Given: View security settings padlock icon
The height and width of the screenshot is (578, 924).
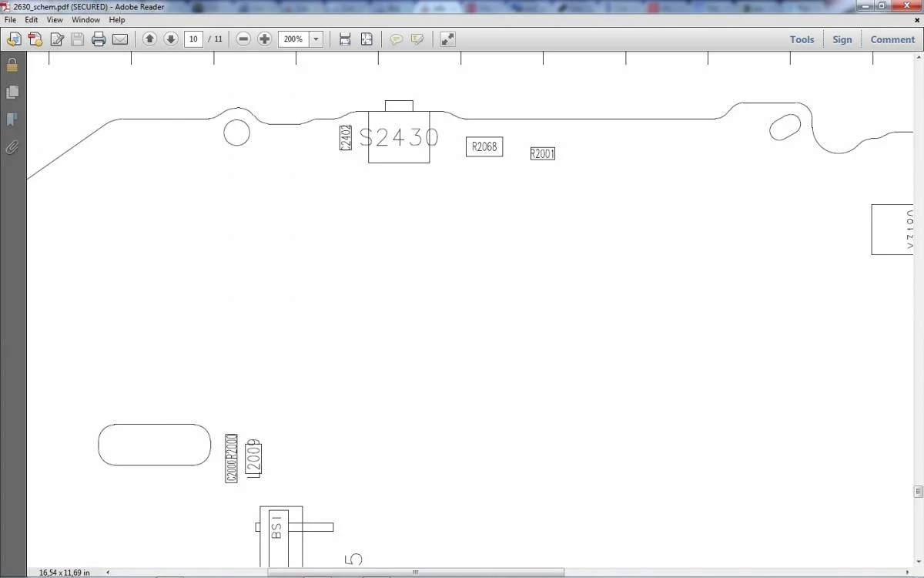Looking at the screenshot, I should coord(12,66).
